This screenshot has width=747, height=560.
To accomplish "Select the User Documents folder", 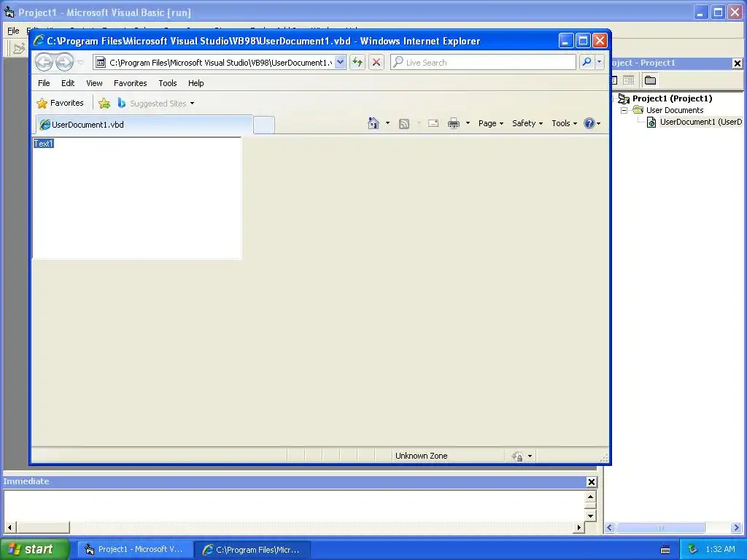I will 675,110.
